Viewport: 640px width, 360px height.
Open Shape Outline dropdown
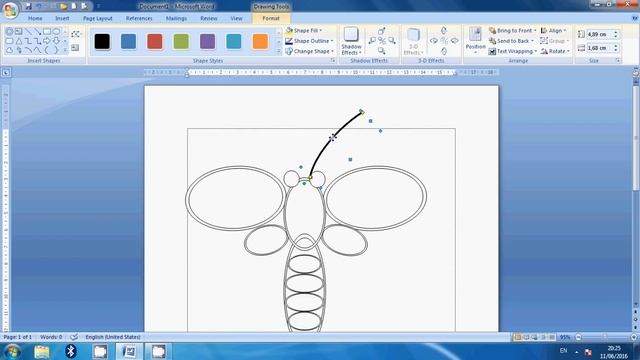309,41
